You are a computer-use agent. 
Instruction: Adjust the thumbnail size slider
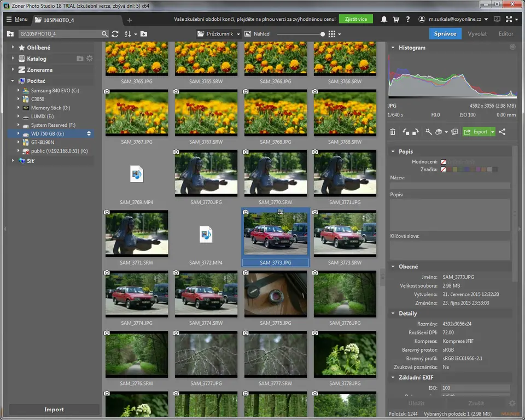click(x=323, y=34)
